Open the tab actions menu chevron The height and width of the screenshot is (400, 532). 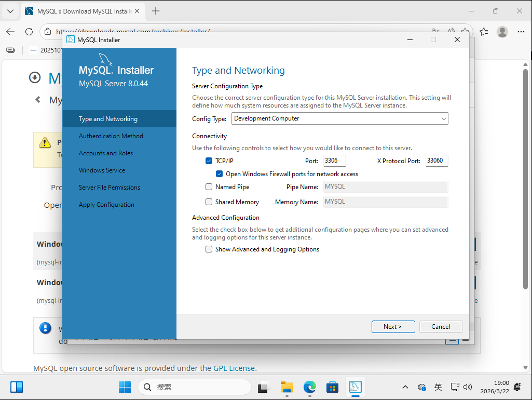tap(10, 11)
